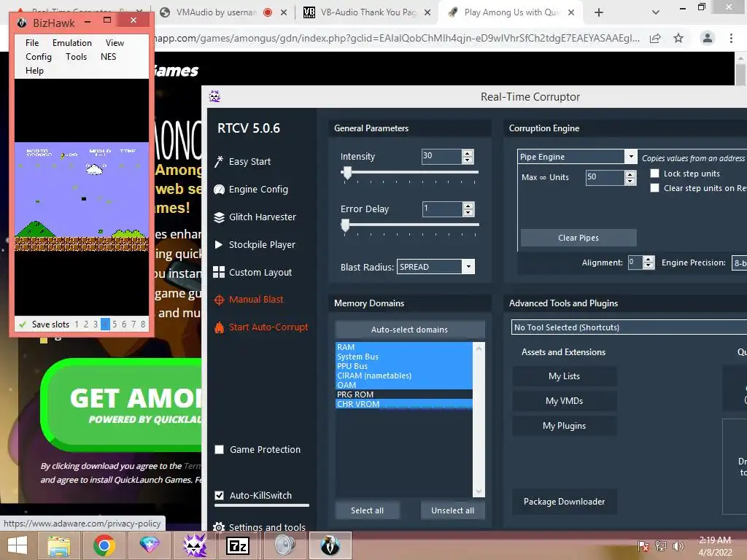Click system tray network icon
This screenshot has height=560, width=747.
click(661, 546)
